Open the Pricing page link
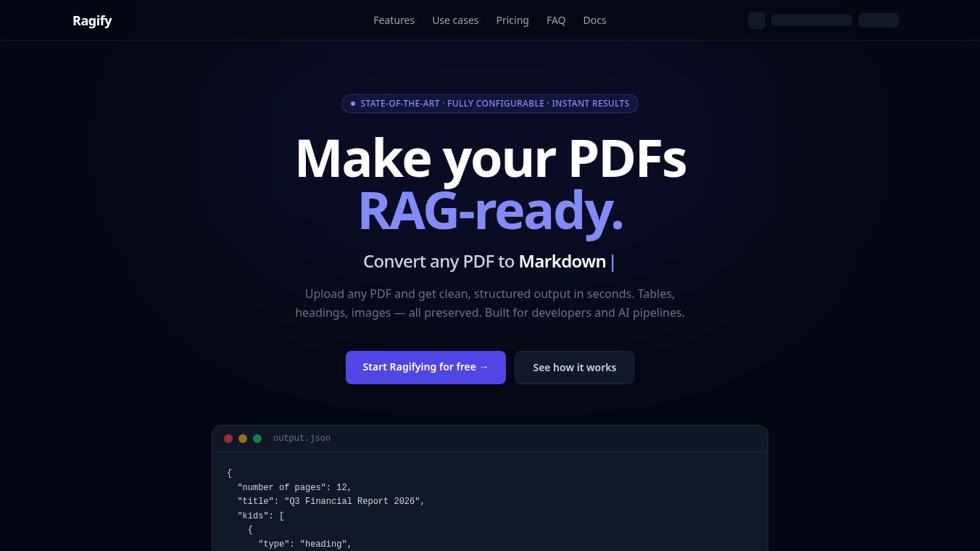 point(512,20)
